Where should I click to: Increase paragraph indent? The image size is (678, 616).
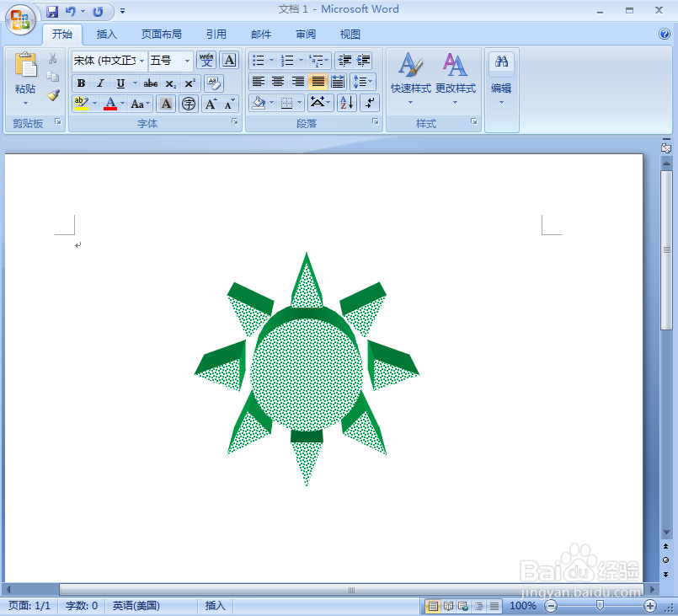click(364, 60)
